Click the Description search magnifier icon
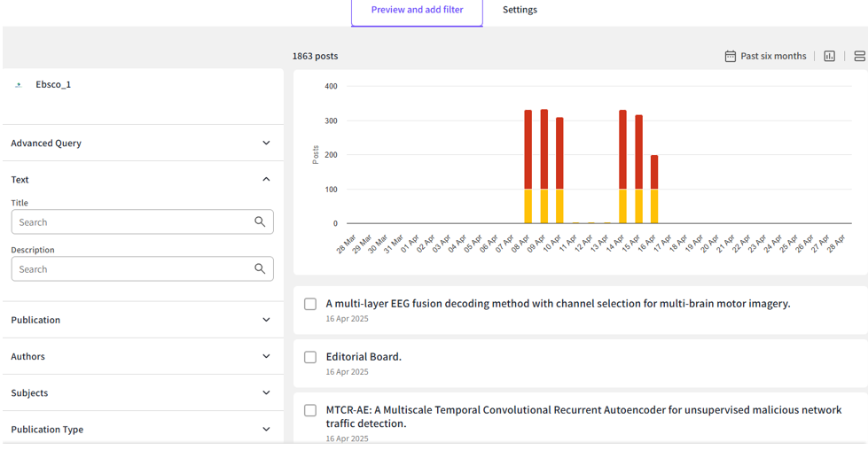Image resolution: width=868 pixels, height=450 pixels. tap(260, 269)
